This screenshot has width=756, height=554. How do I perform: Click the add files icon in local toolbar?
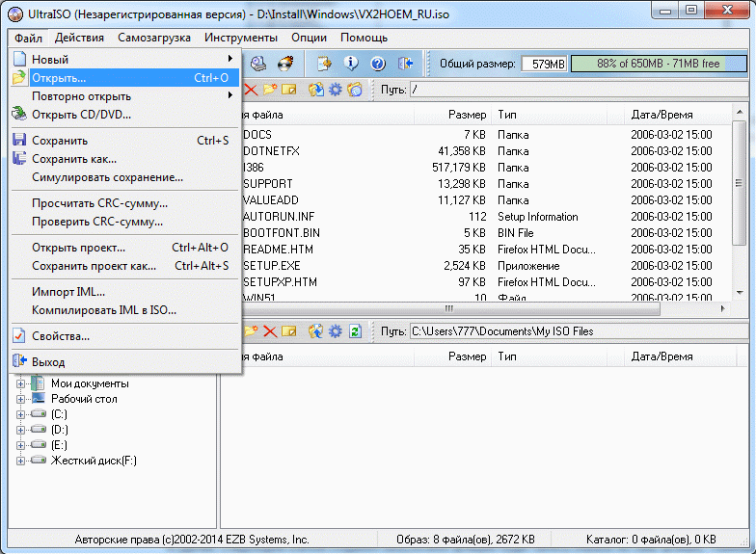pyautogui.click(x=316, y=331)
